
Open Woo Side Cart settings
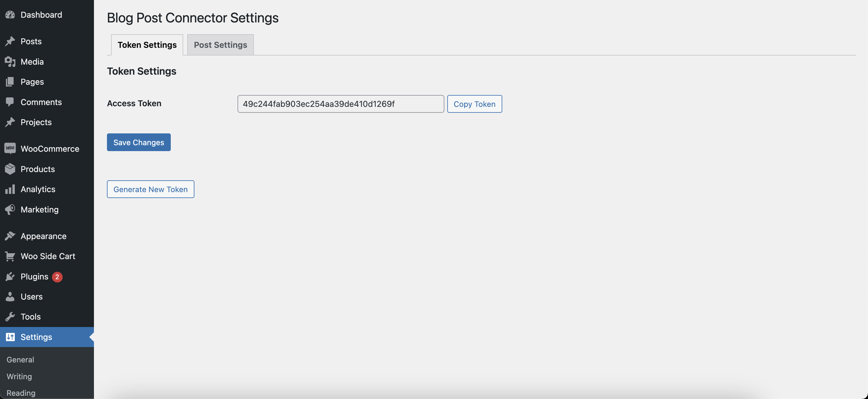[x=47, y=256]
